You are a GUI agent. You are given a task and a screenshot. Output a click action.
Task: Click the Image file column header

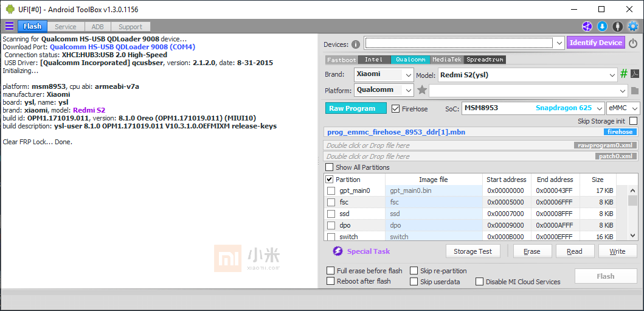coord(434,180)
